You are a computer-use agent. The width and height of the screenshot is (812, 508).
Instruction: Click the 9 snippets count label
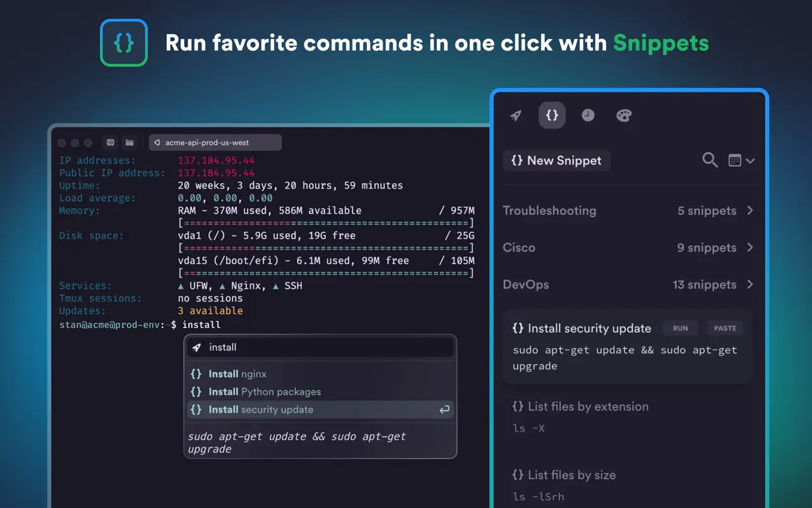pyautogui.click(x=707, y=247)
